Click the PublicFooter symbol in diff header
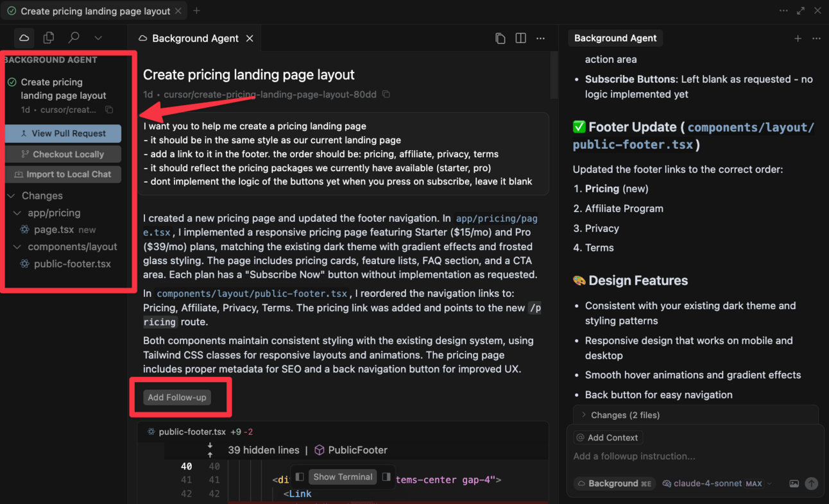Image resolution: width=829 pixels, height=504 pixels. (351, 450)
